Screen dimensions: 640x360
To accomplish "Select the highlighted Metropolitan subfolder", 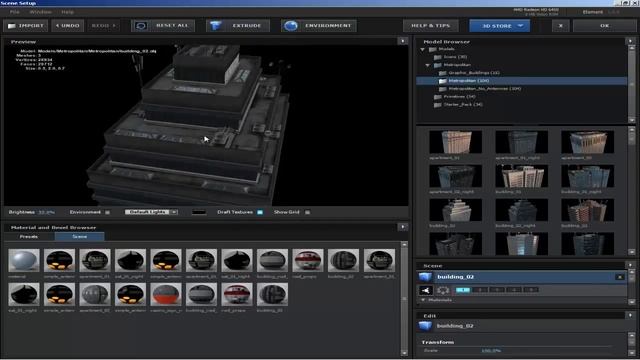I will click(522, 81).
